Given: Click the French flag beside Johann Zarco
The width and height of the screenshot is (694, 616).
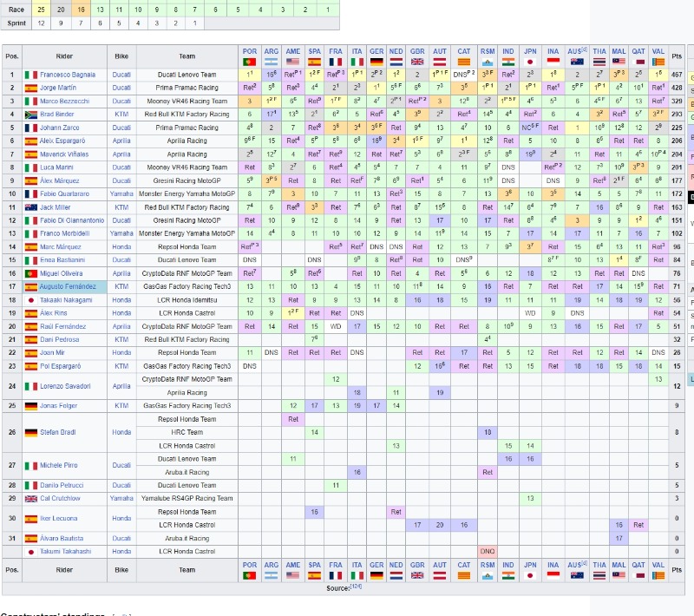Looking at the screenshot, I should tap(31, 128).
